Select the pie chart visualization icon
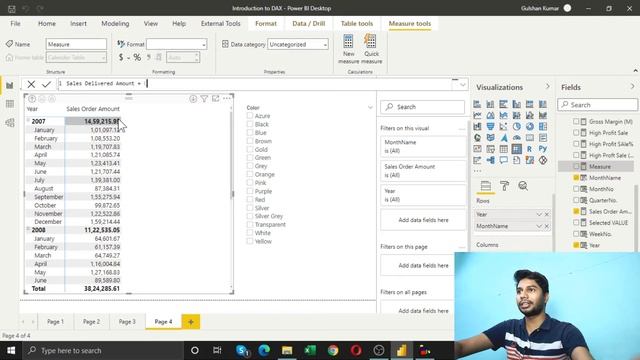The image size is (640, 360). pos(516,127)
